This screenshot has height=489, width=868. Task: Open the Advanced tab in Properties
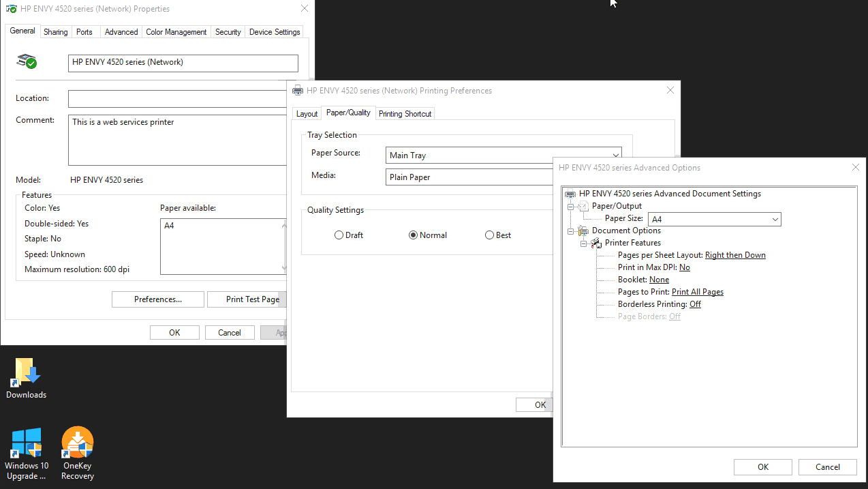click(x=121, y=32)
